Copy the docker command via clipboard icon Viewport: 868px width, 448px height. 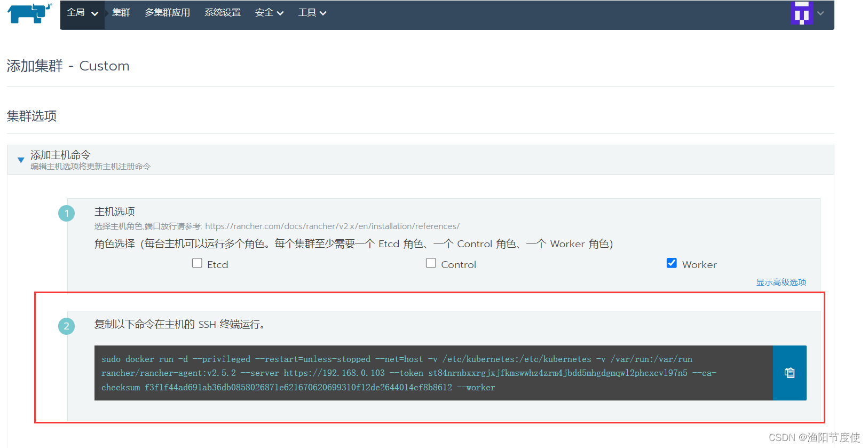(x=790, y=373)
